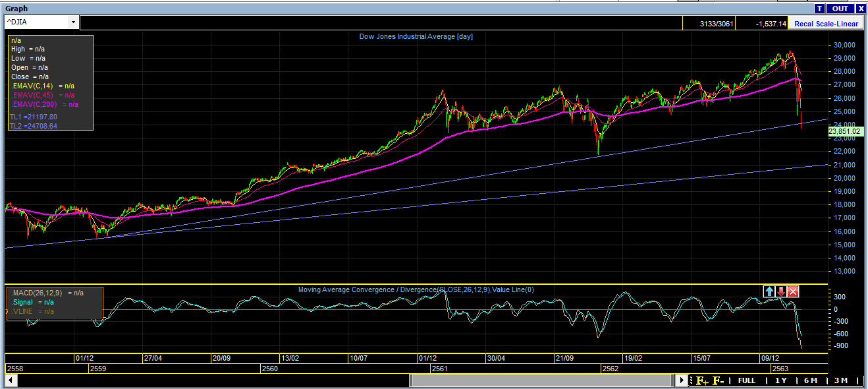Move MACD panel down with red arrow
The width and height of the screenshot is (868, 389).
[781, 291]
